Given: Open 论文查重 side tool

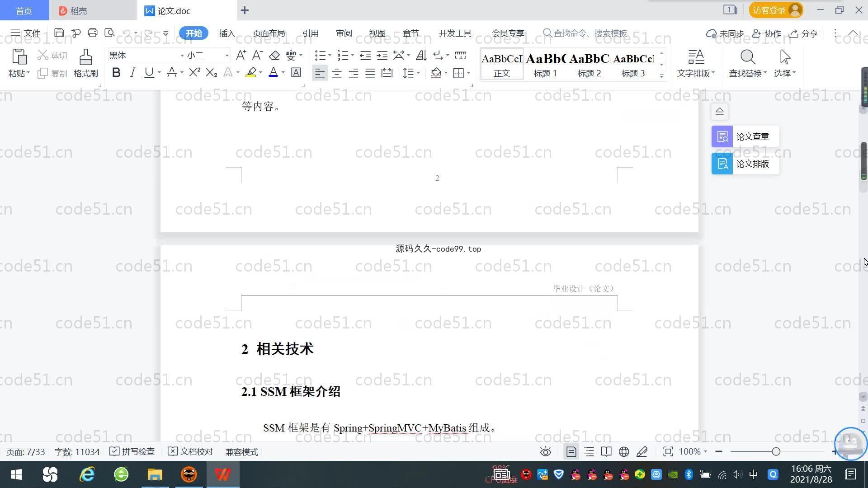Looking at the screenshot, I should click(x=745, y=136).
